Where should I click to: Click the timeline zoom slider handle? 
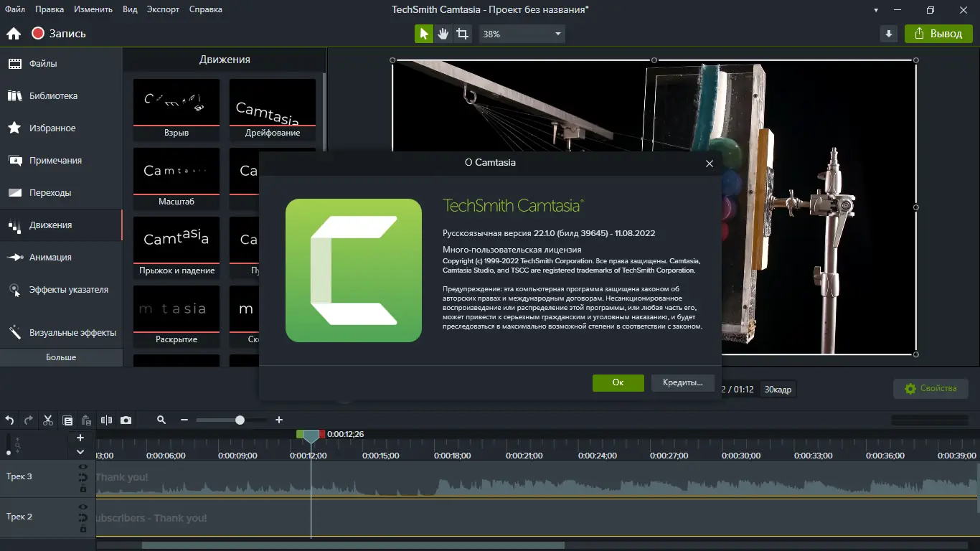tap(240, 420)
